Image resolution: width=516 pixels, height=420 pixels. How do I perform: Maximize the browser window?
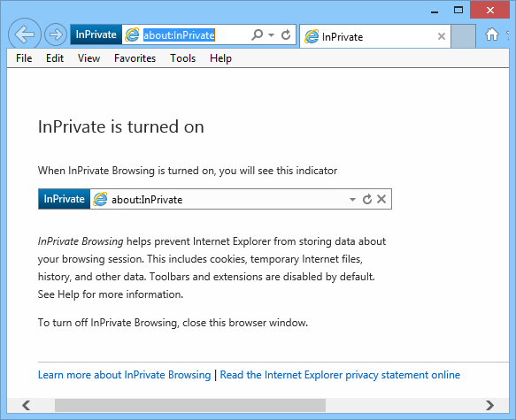tap(458, 11)
